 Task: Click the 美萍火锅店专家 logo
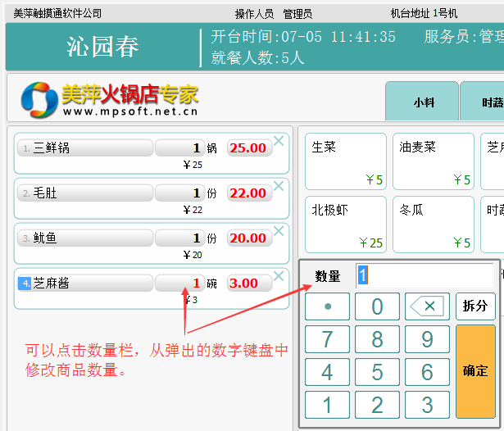pyautogui.click(x=110, y=100)
